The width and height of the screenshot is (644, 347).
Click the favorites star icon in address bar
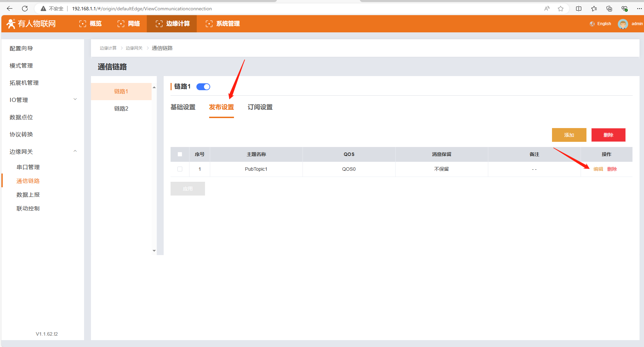(561, 9)
